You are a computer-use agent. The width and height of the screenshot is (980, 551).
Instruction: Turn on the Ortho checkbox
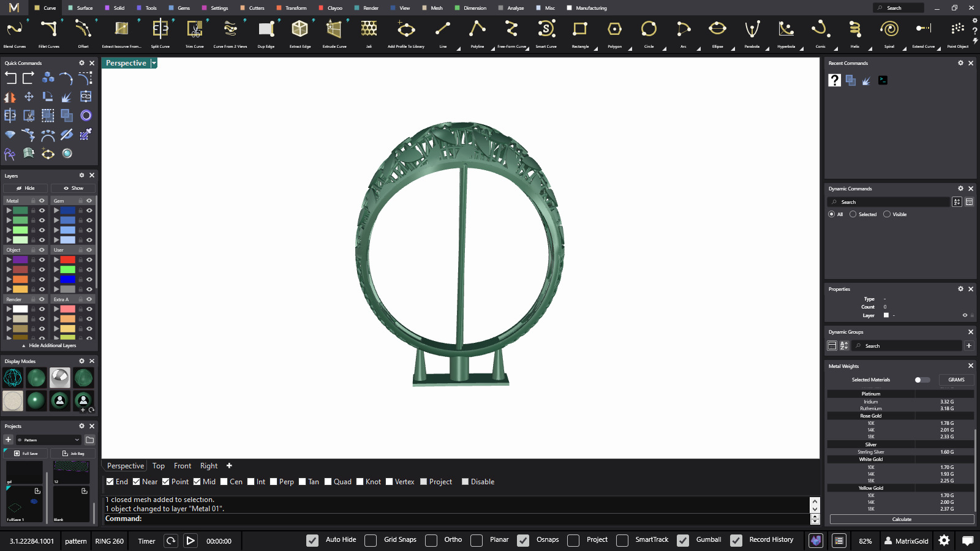click(431, 541)
